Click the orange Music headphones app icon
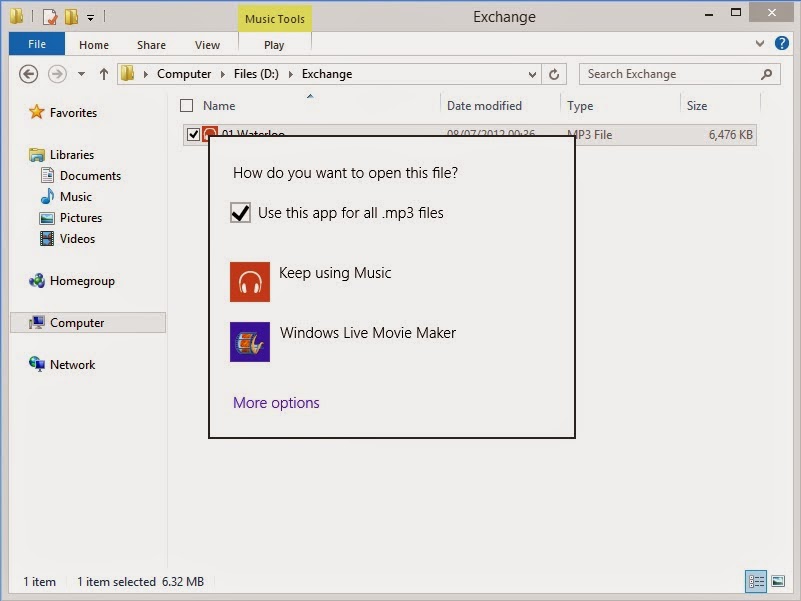The height and width of the screenshot is (601, 801). pos(250,282)
